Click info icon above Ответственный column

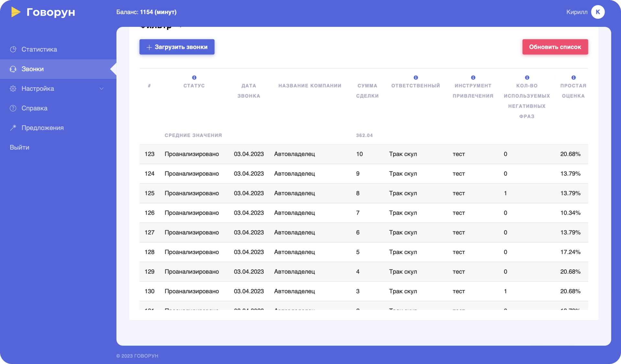(416, 78)
